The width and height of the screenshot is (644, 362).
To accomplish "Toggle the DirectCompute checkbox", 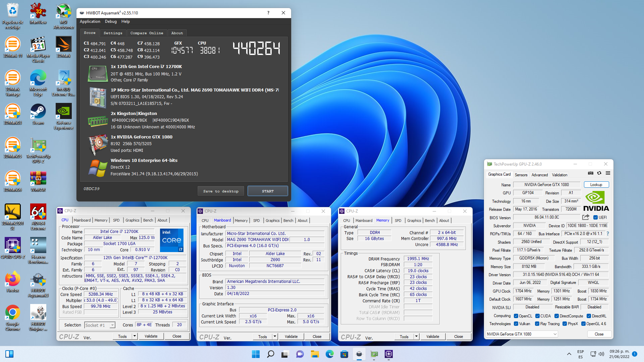I will 556,316.
